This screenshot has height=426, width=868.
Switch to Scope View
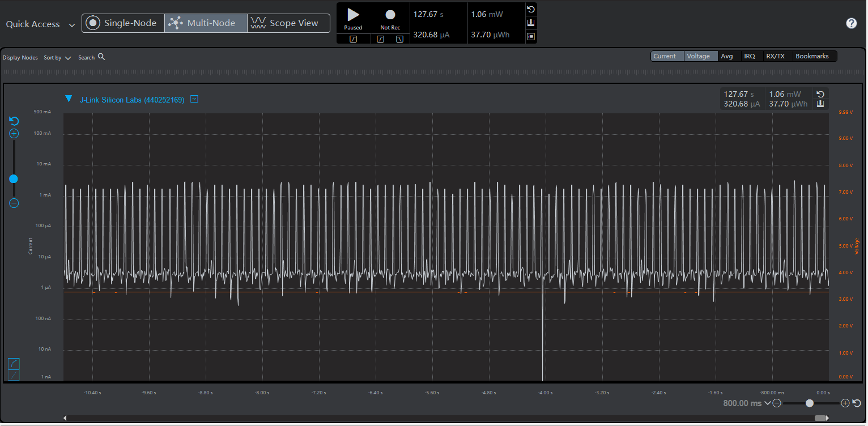[288, 23]
